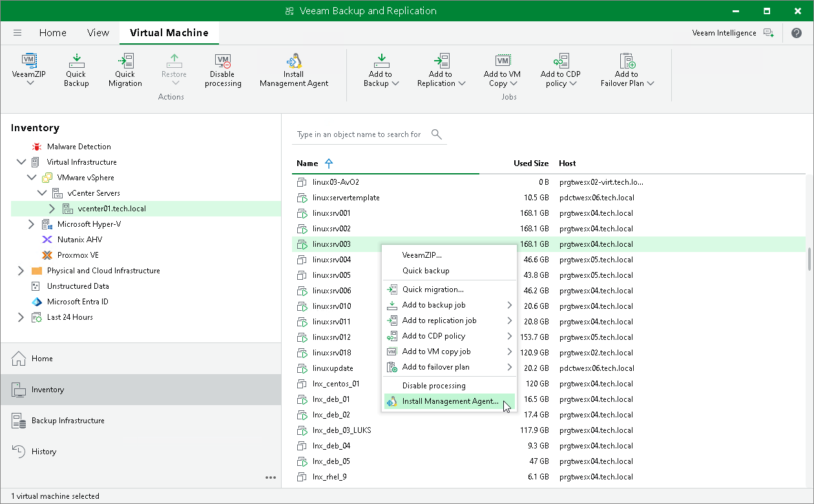Choose Install Management Agent... in context menu
Image resolution: width=814 pixels, height=504 pixels.
pyautogui.click(x=450, y=401)
